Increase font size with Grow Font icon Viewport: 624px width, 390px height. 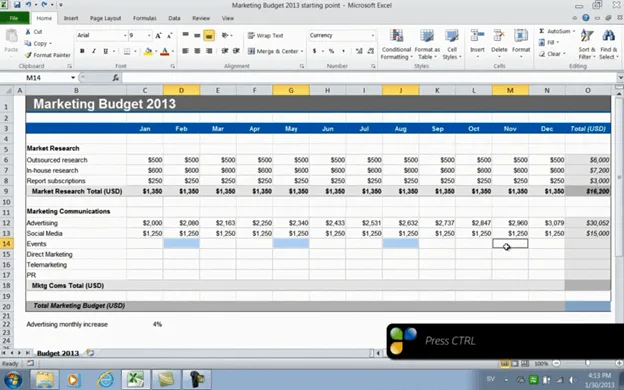point(158,35)
